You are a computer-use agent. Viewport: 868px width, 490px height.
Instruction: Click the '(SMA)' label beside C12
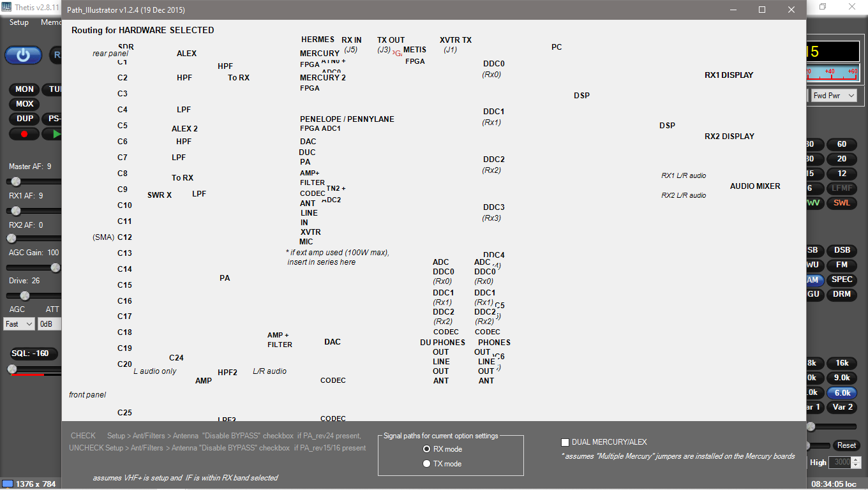[103, 237]
